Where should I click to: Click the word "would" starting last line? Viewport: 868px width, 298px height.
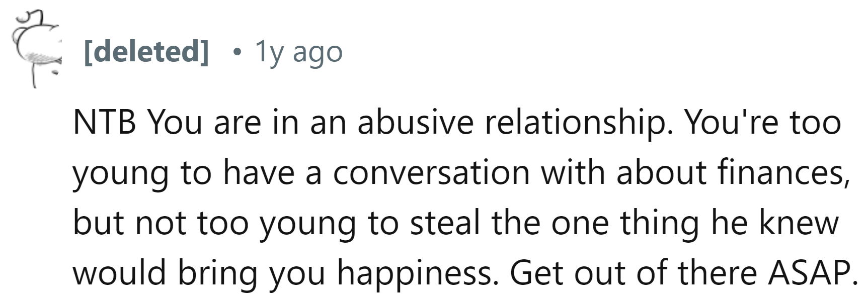[x=119, y=273]
